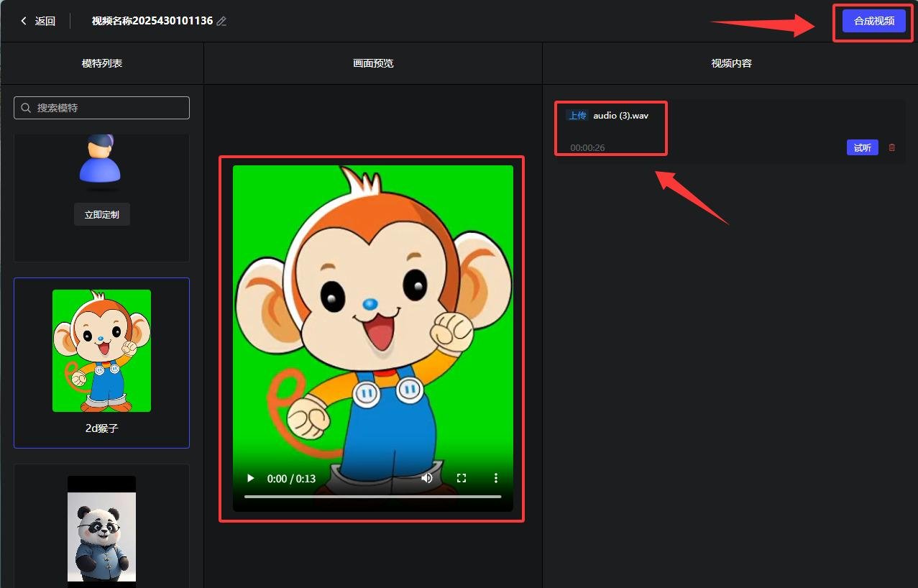918x588 pixels.
Task: Click the 搜索模特 search field
Action: [108, 108]
